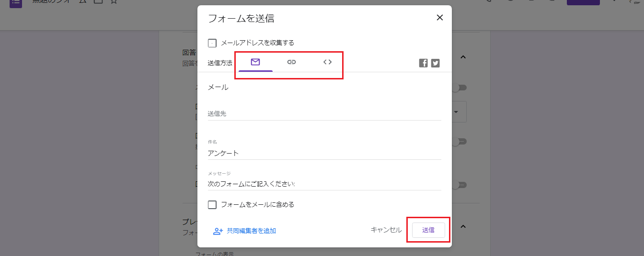Image resolution: width=644 pixels, height=256 pixels.
Task: Click the 件名 subject field
Action: [324, 153]
